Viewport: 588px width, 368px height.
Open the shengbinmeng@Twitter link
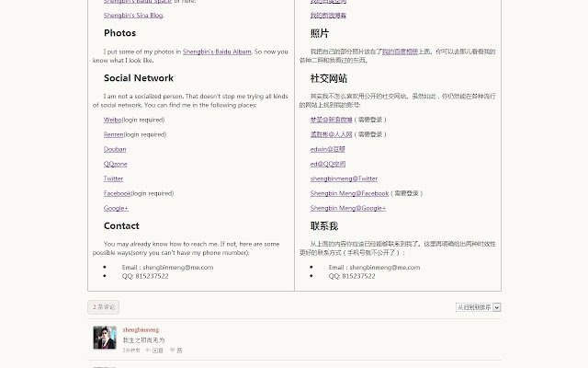click(344, 178)
